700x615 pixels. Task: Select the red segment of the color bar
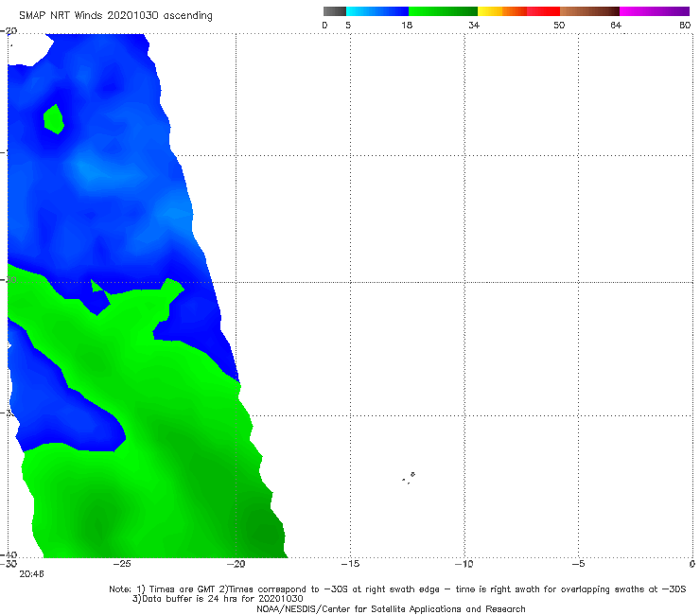coord(543,11)
